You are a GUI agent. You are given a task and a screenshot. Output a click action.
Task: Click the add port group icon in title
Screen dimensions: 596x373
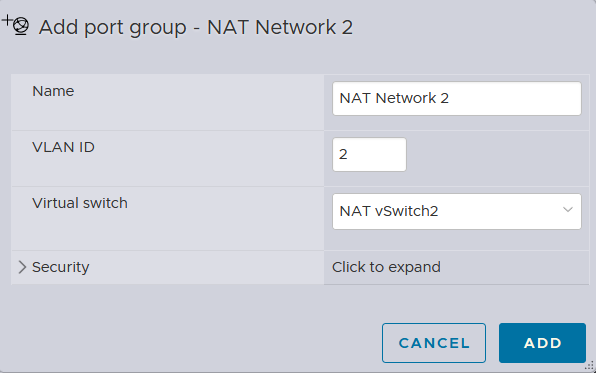pyautogui.click(x=15, y=25)
